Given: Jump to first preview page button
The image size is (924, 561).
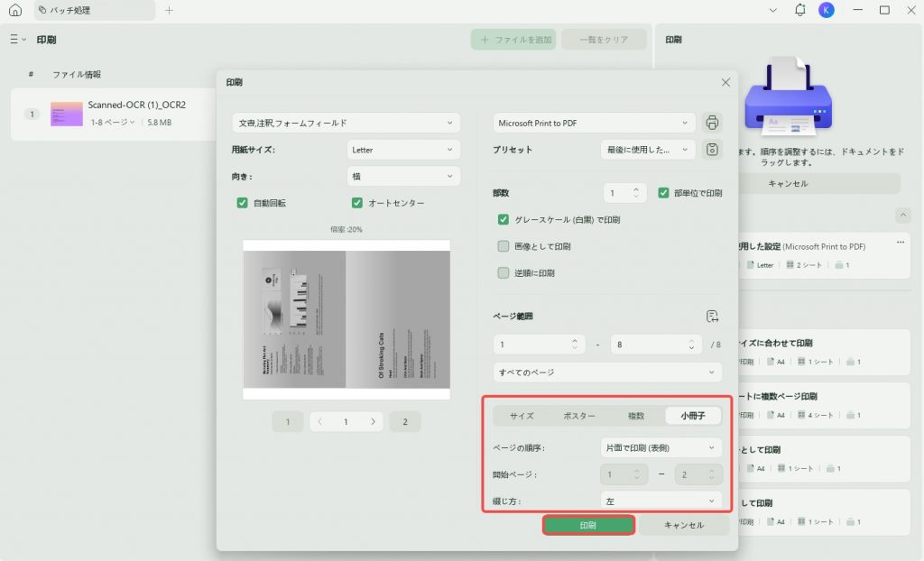Looking at the screenshot, I should (x=288, y=421).
